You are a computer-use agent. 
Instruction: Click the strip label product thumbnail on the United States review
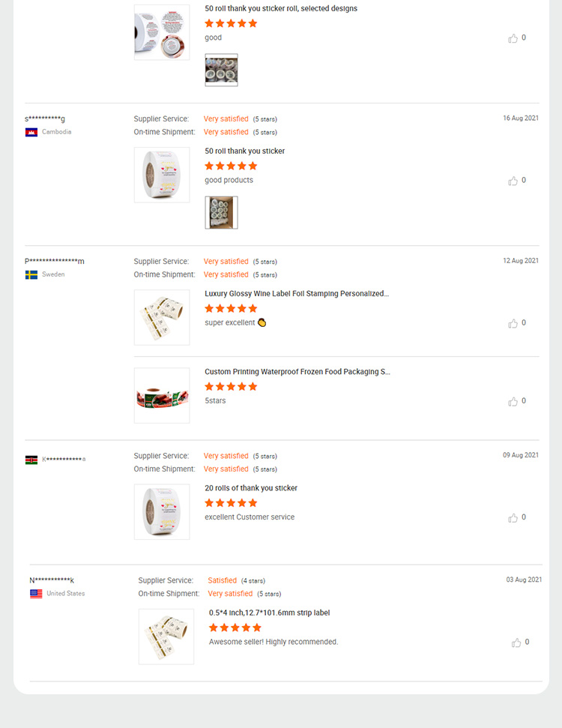pyautogui.click(x=166, y=637)
